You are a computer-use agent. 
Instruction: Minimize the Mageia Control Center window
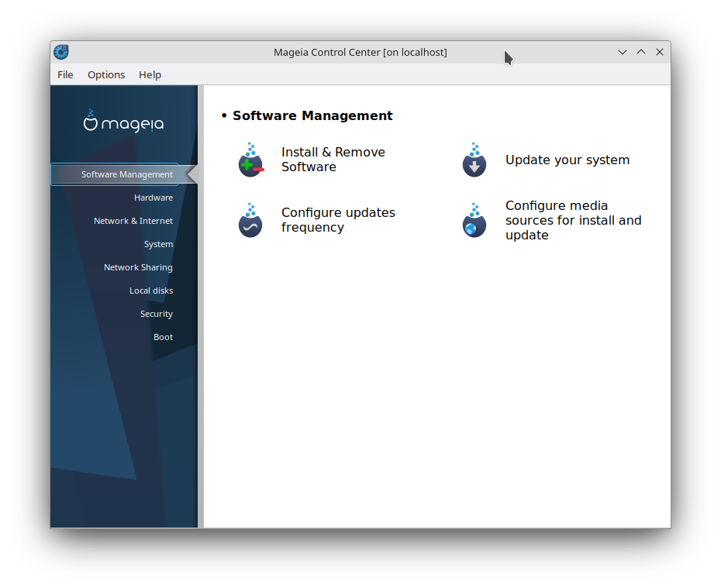pos(622,52)
